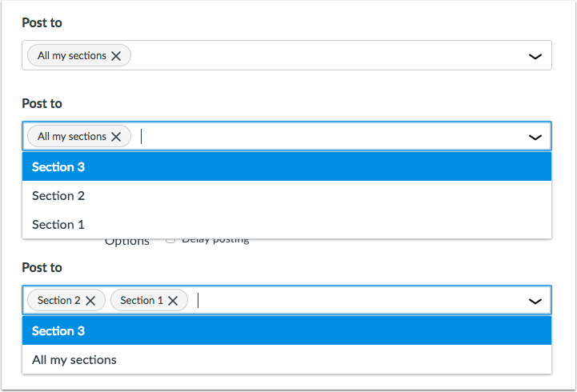Expand the top Post to dropdown chevron
Image resolution: width=577 pixels, height=392 pixels.
pos(535,56)
